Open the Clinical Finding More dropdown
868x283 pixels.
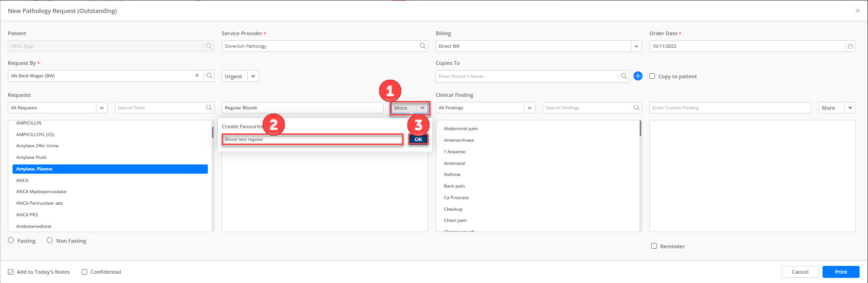click(850, 108)
